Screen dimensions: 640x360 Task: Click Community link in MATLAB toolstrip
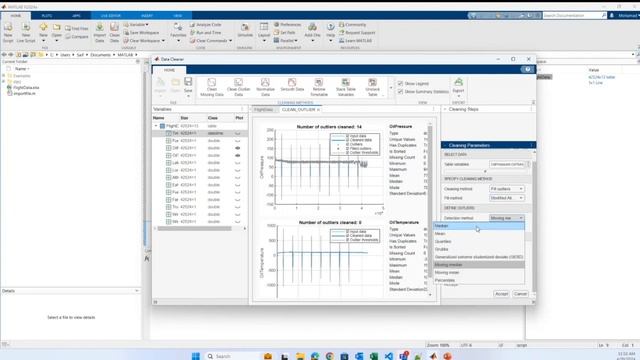point(353,25)
